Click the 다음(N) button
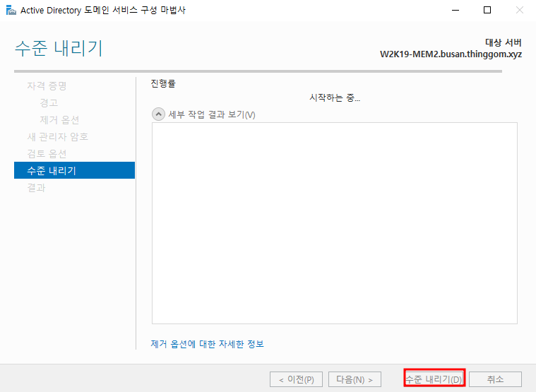Image resolution: width=536 pixels, height=392 pixels. pyautogui.click(x=355, y=379)
